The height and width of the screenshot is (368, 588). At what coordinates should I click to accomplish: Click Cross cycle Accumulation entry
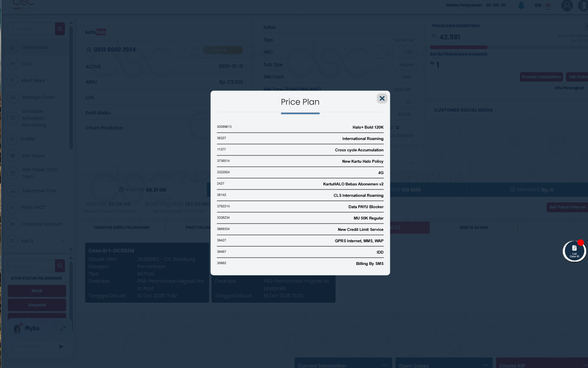[x=300, y=150]
